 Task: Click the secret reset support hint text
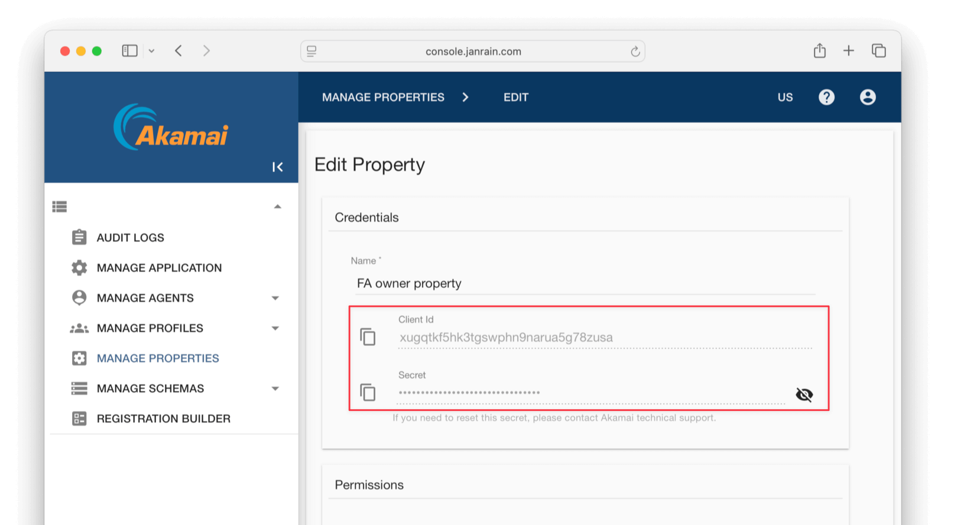(x=554, y=417)
